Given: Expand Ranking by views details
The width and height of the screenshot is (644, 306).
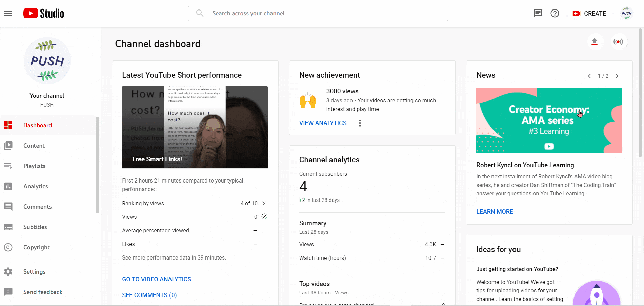Looking at the screenshot, I should coord(264,203).
